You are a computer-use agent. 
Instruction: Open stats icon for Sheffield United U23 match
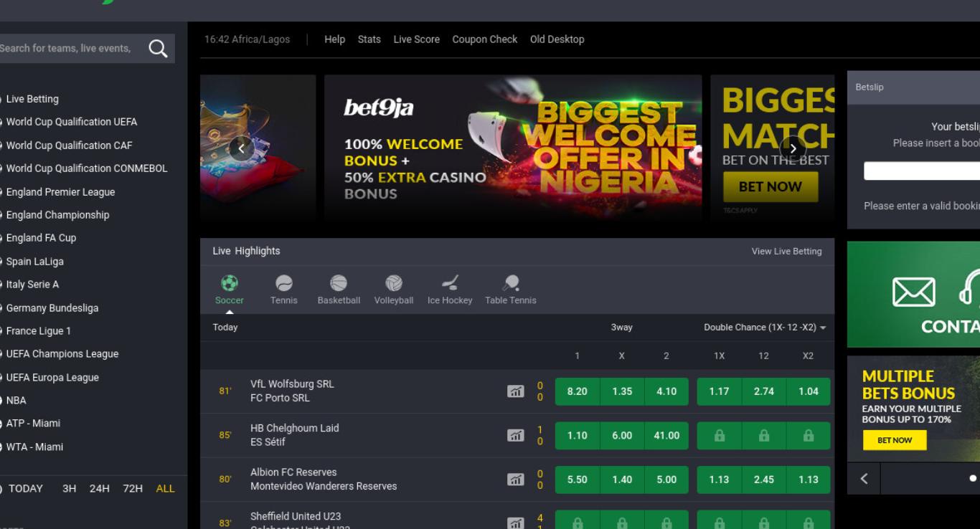click(x=515, y=523)
